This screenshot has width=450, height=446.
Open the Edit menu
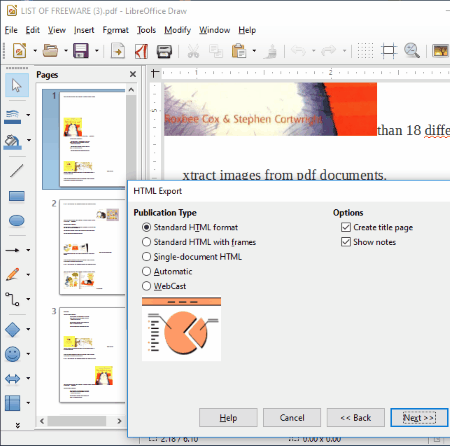coord(32,30)
